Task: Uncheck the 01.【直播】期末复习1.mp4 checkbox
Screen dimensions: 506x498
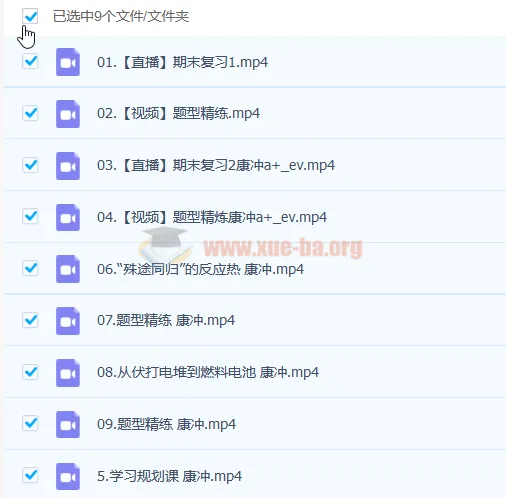Action: click(30, 61)
